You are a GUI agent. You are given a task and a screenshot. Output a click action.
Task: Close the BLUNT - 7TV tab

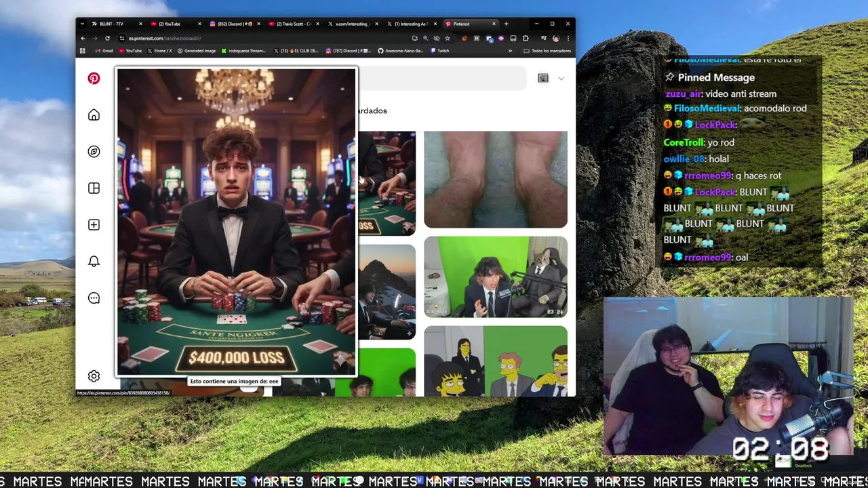(140, 24)
